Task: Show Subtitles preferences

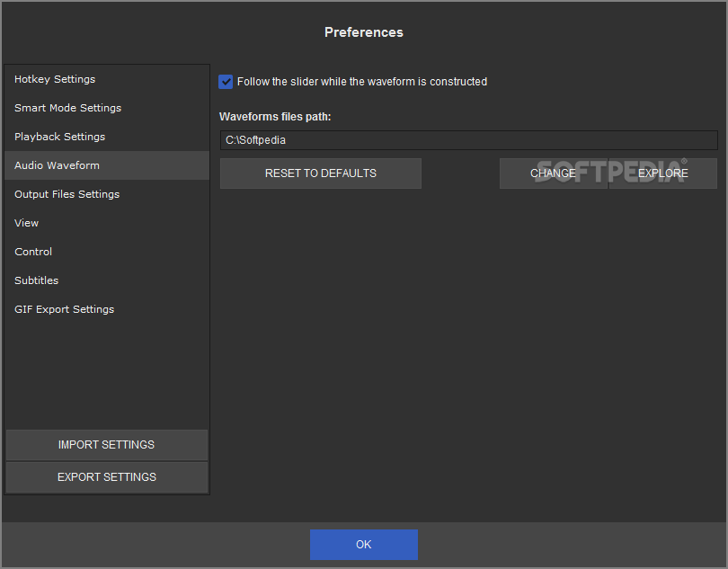Action: click(x=107, y=280)
